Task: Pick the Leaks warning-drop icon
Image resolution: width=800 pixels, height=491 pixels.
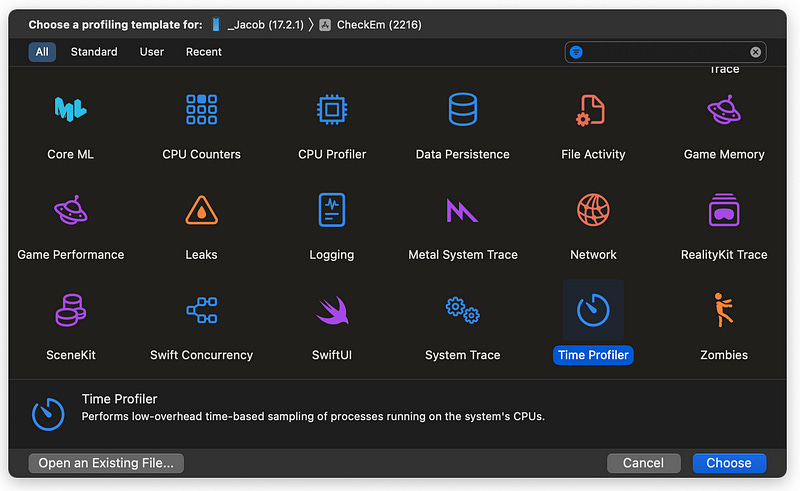Action: click(202, 210)
